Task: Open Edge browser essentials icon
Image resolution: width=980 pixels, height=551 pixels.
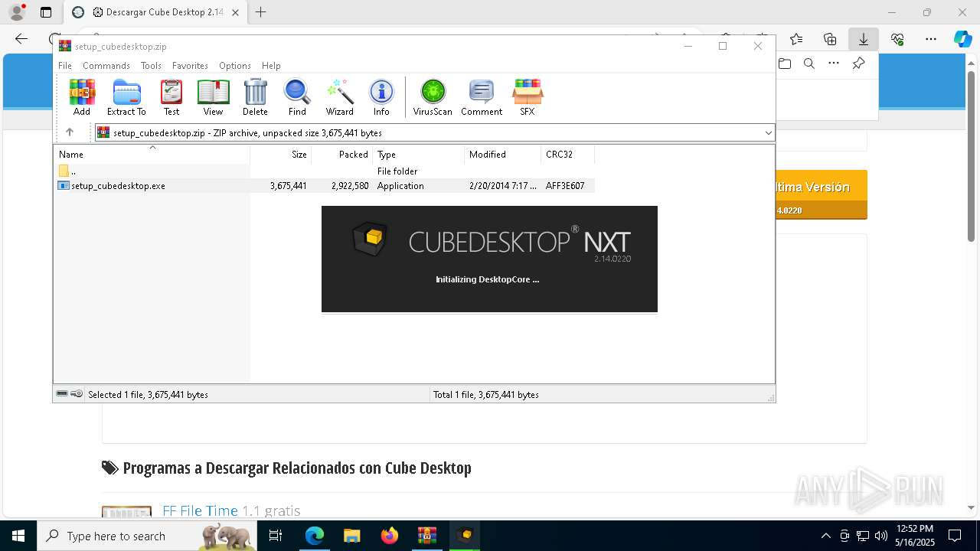Action: tap(897, 39)
